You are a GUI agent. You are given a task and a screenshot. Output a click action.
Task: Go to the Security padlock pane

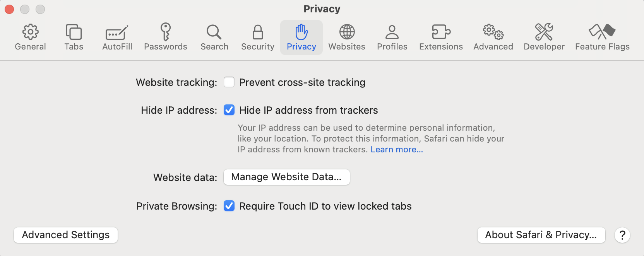(x=258, y=32)
